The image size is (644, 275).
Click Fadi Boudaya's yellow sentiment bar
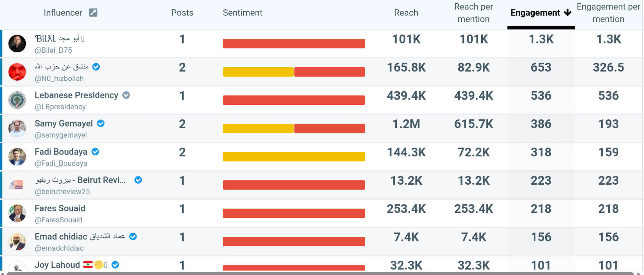pyautogui.click(x=294, y=157)
